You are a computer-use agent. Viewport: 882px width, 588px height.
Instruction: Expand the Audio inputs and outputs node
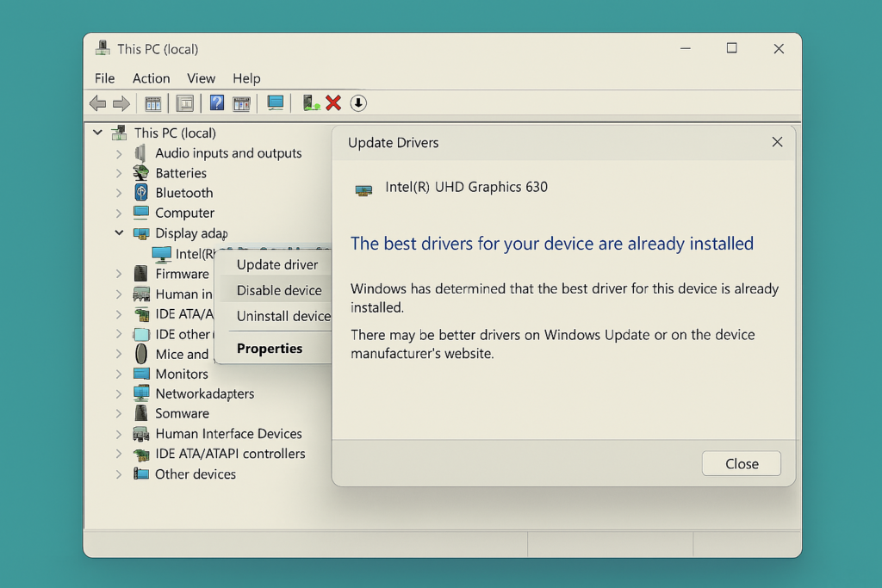(x=119, y=153)
